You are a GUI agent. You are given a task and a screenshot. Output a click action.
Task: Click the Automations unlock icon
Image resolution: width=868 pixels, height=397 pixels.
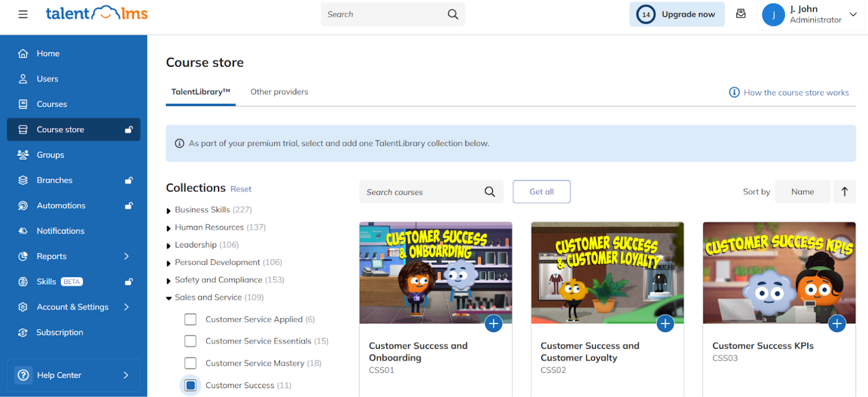tap(129, 206)
